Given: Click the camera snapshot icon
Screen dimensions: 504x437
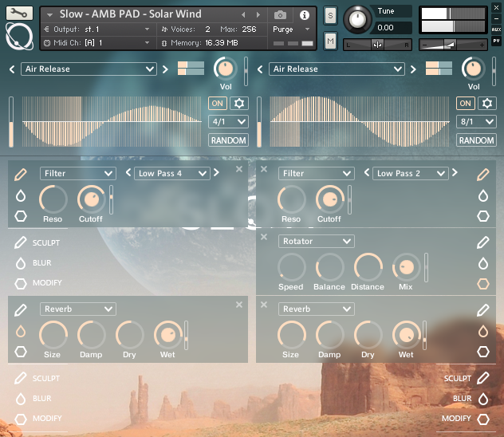Looking at the screenshot, I should (280, 15).
